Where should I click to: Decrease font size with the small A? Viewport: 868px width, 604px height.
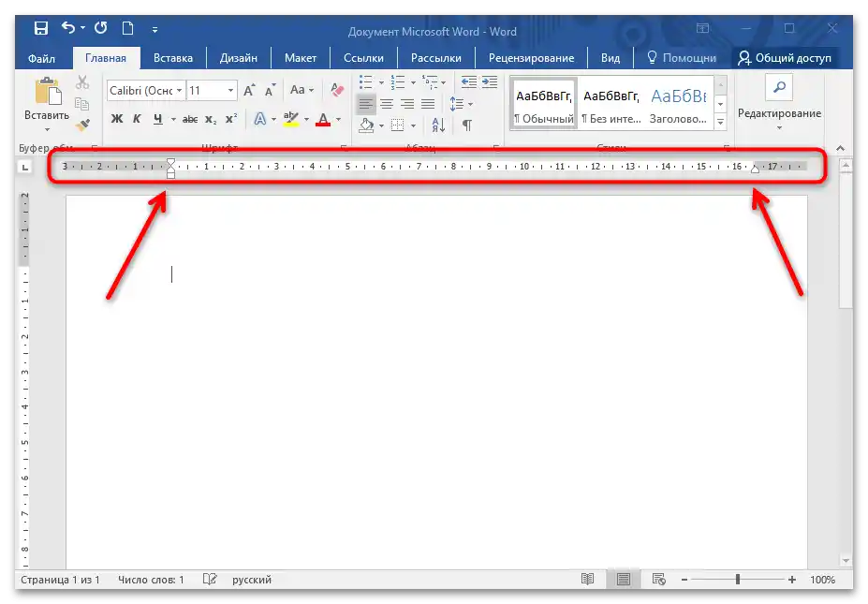click(x=270, y=90)
